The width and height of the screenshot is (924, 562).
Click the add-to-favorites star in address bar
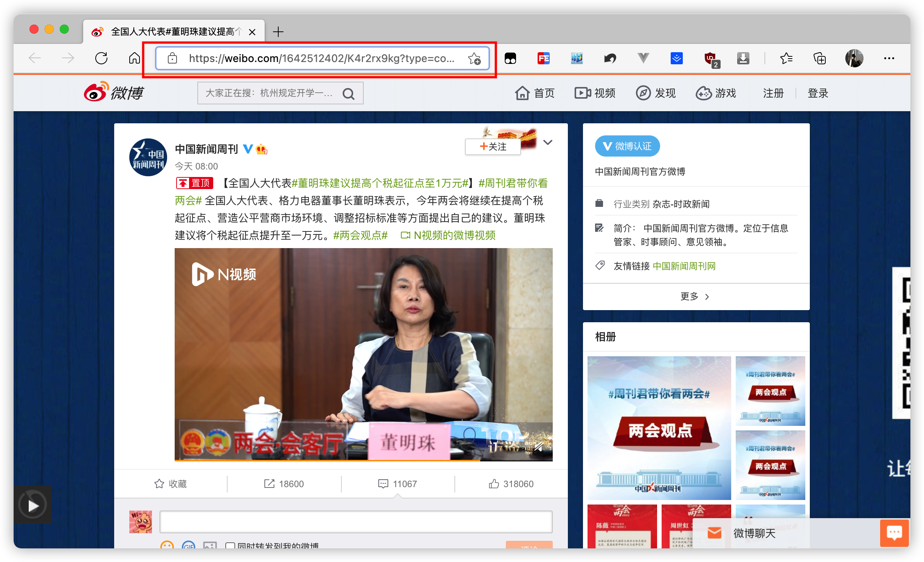[474, 59]
